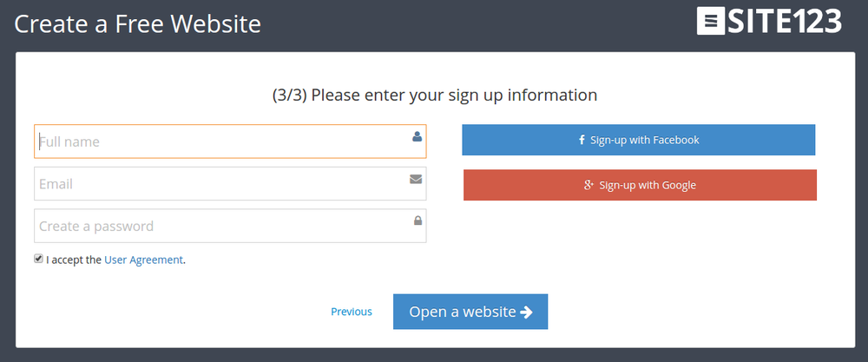The image size is (868, 362).
Task: Choose Sign-up with Google button text
Action: point(648,185)
